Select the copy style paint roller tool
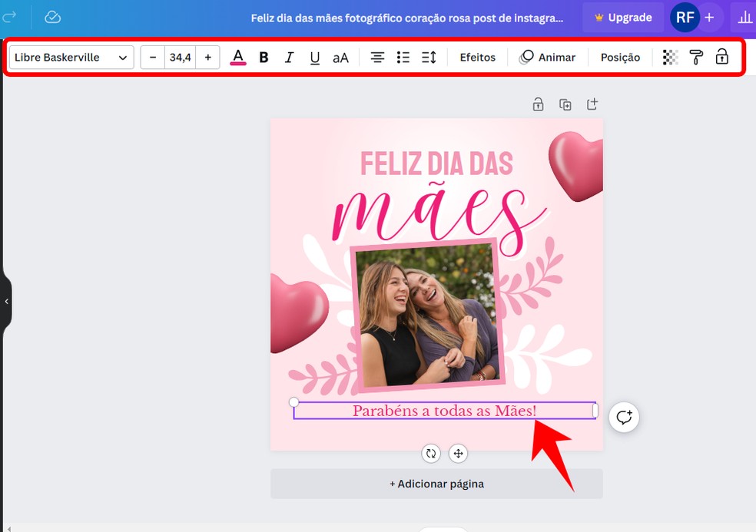This screenshot has width=756, height=532. [x=695, y=57]
